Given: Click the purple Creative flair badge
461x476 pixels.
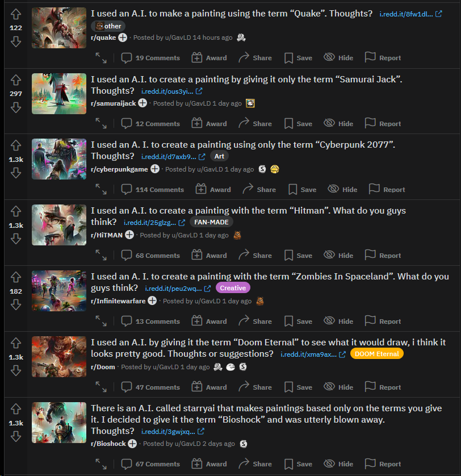Looking at the screenshot, I should [x=233, y=288].
